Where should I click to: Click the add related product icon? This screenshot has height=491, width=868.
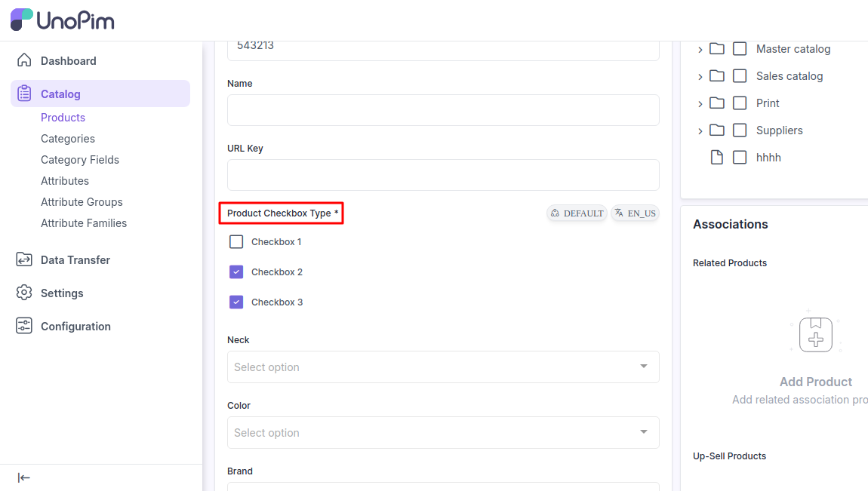(816, 334)
